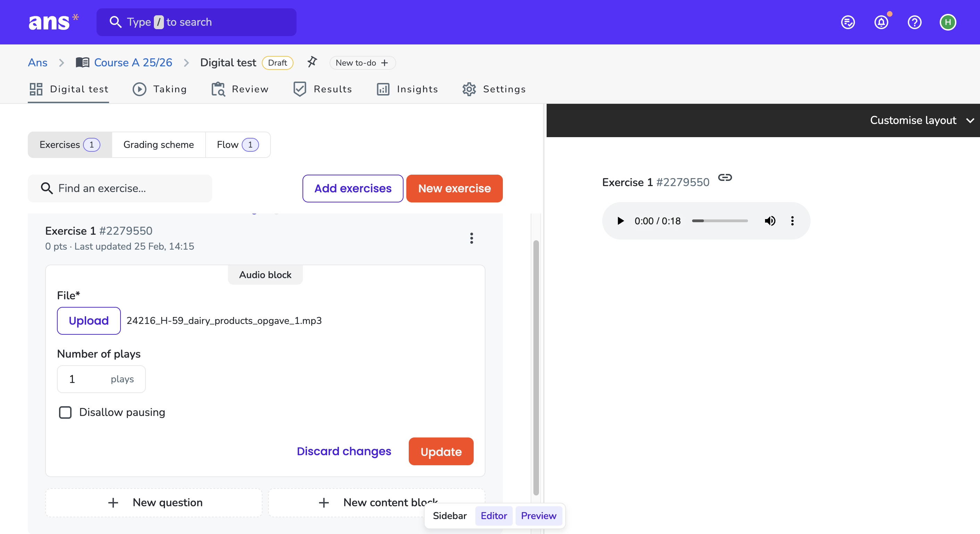Click the Draft status badge

pyautogui.click(x=277, y=63)
